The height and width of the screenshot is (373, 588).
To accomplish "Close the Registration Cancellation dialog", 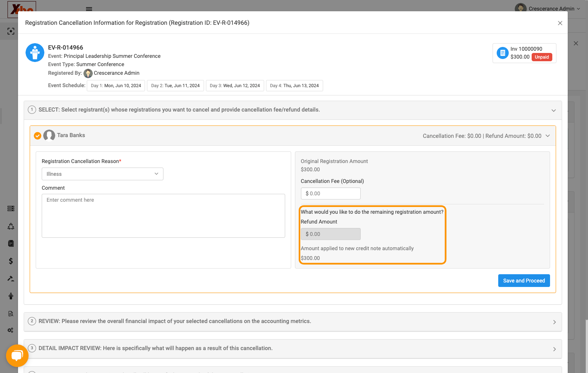I will (x=560, y=23).
